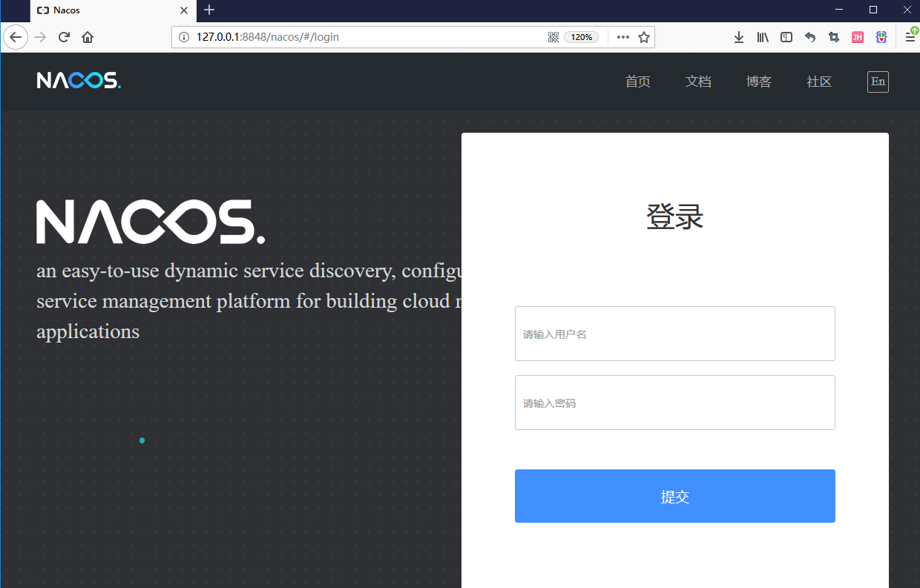
Task: Focus the 请输入密码 password field
Action: click(675, 403)
